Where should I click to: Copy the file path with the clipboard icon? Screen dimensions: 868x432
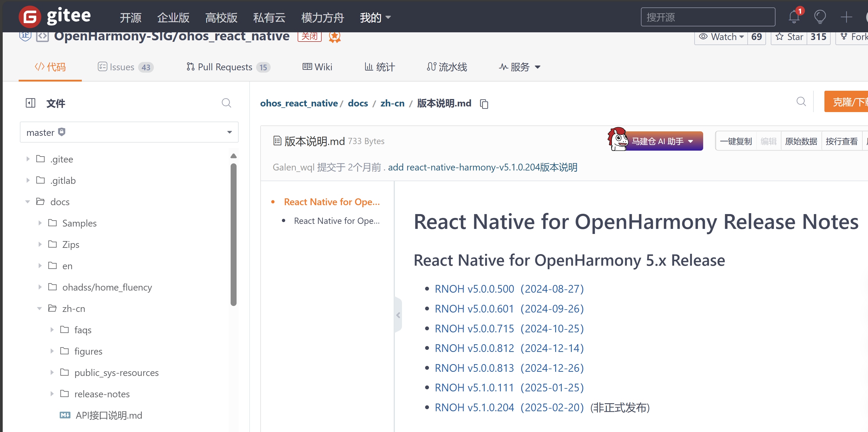pos(484,104)
